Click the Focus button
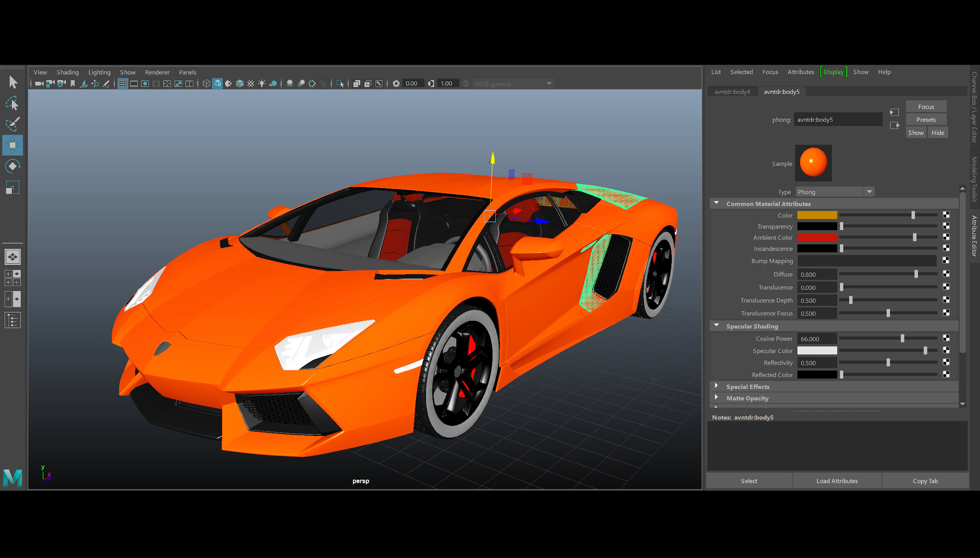Image resolution: width=980 pixels, height=558 pixels. pyautogui.click(x=926, y=107)
